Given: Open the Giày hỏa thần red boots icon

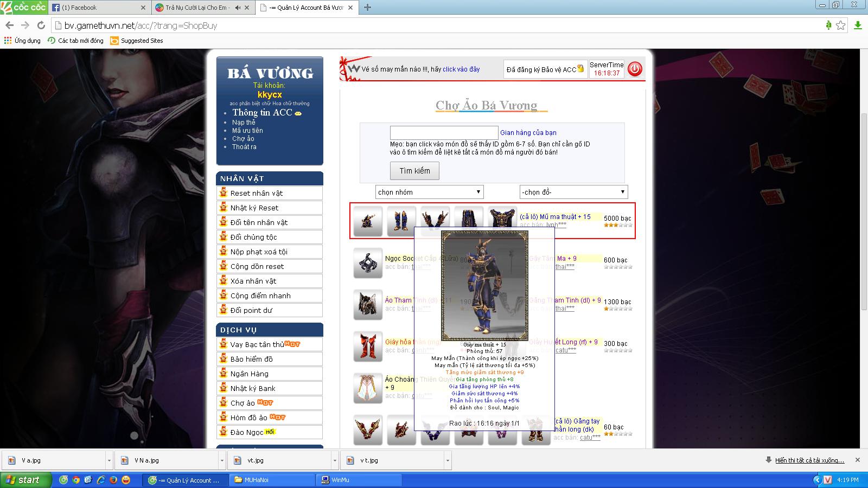Looking at the screenshot, I should pyautogui.click(x=368, y=346).
